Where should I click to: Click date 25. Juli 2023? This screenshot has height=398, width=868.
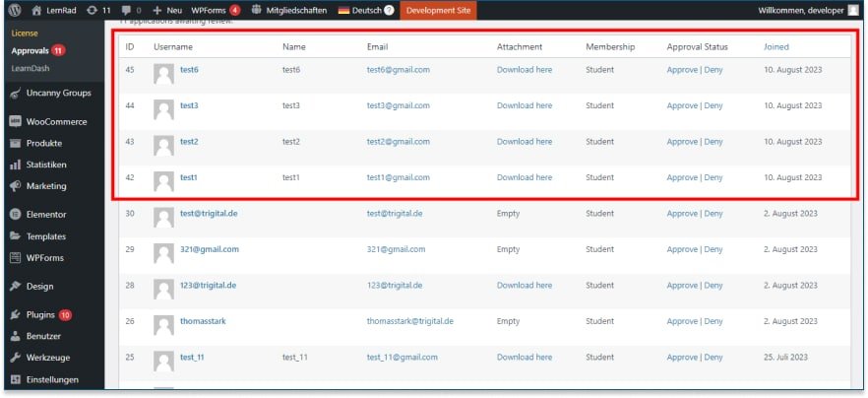785,357
